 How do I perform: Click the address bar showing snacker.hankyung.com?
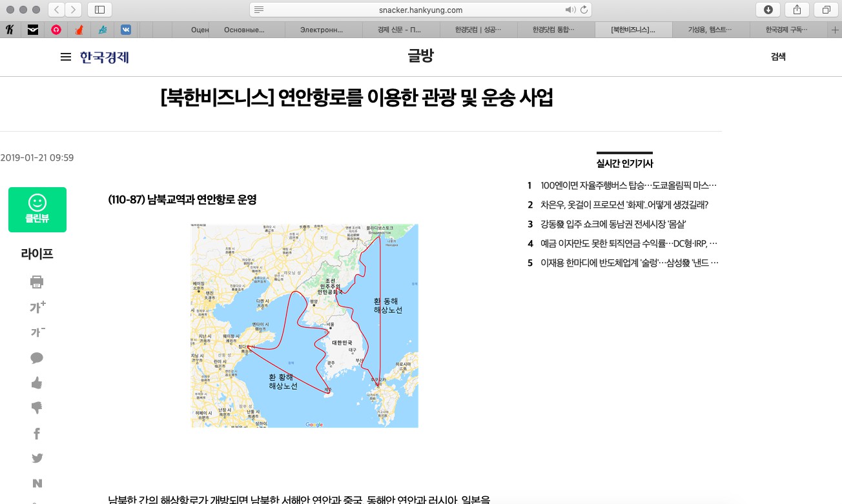[x=421, y=10]
